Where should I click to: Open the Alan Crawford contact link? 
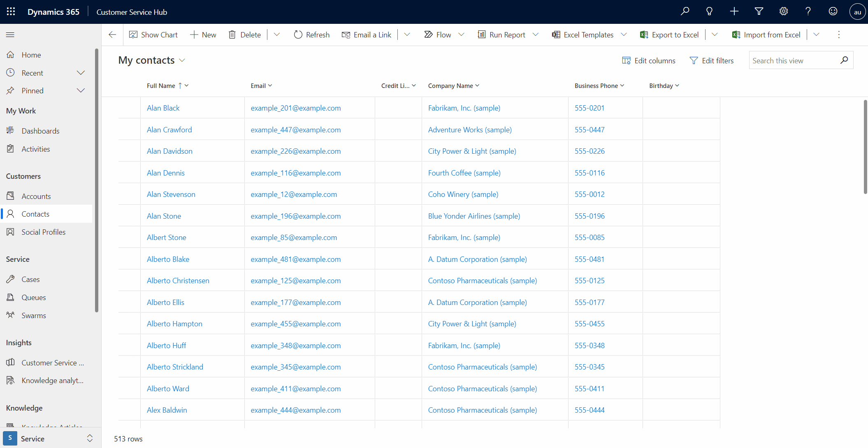pyautogui.click(x=169, y=130)
